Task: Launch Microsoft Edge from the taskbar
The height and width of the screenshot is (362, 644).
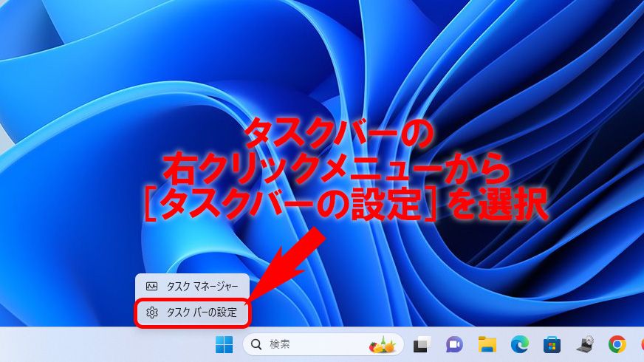Action: click(x=519, y=344)
